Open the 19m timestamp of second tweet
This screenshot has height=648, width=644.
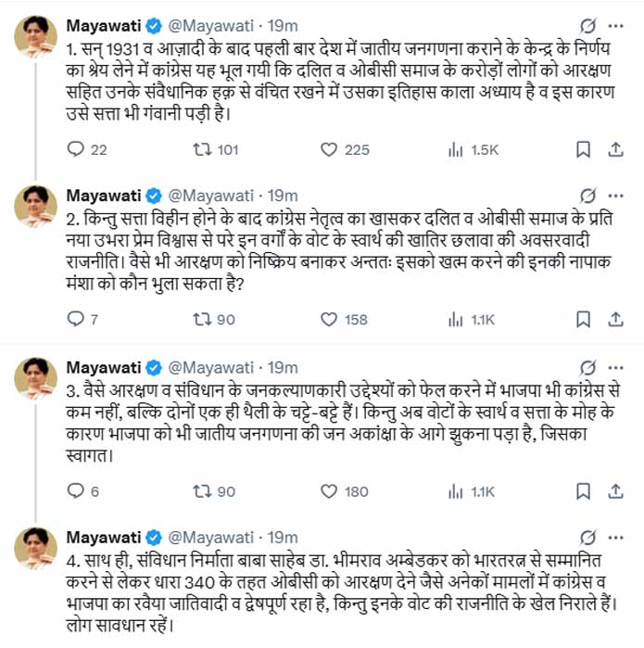click(x=283, y=196)
